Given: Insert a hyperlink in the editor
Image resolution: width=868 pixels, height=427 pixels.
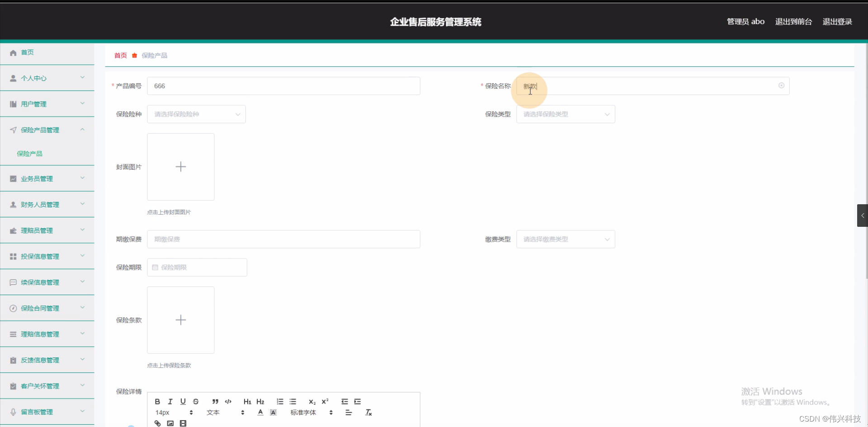Looking at the screenshot, I should click(157, 423).
